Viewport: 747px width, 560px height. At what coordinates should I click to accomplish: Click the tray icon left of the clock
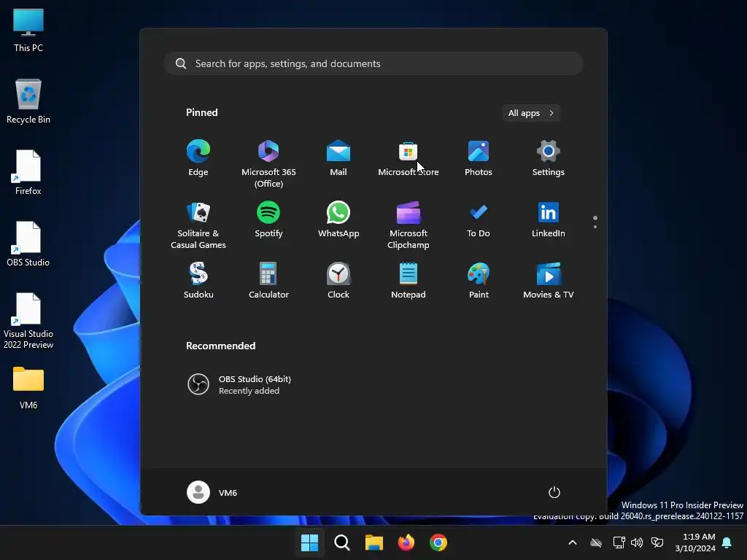point(657,542)
